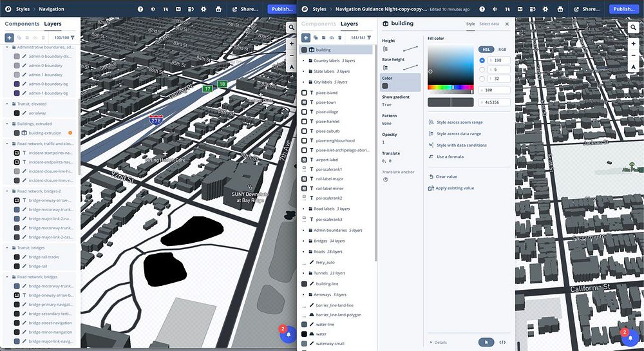Open Components tab in left editor

coord(22,24)
